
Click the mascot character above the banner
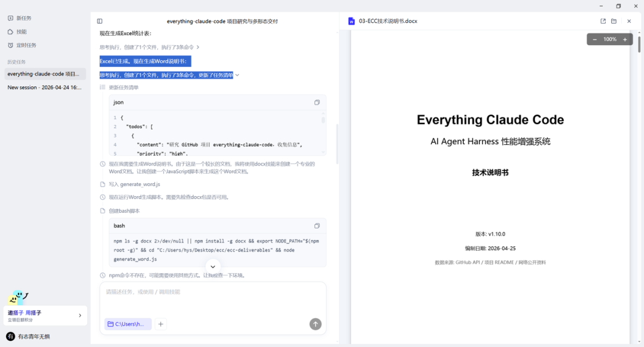click(18, 298)
